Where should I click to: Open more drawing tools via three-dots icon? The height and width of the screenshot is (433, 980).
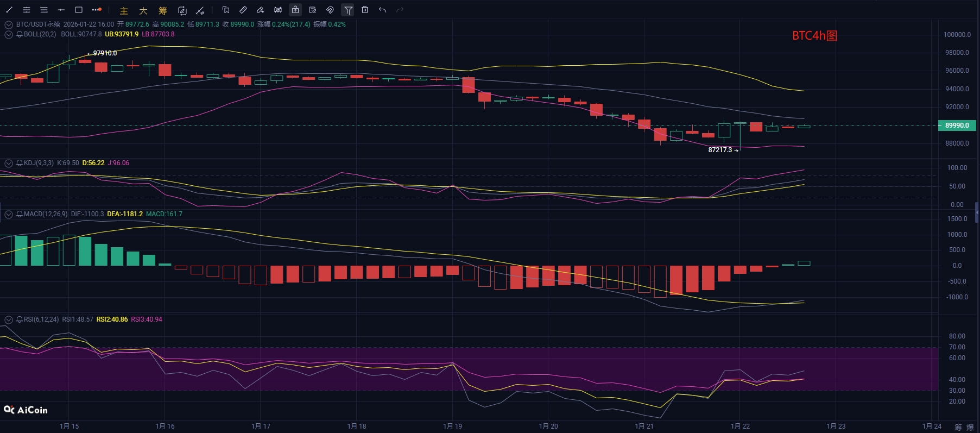click(x=97, y=10)
